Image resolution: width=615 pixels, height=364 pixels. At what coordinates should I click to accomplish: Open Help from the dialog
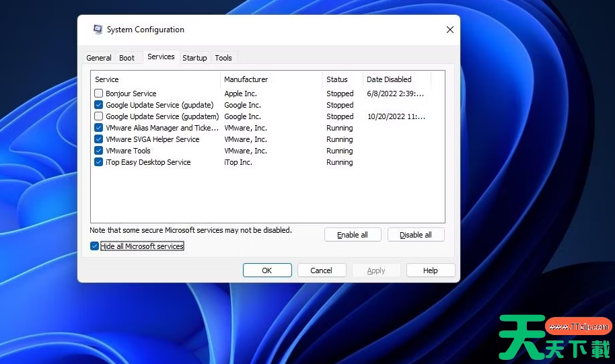coord(431,270)
